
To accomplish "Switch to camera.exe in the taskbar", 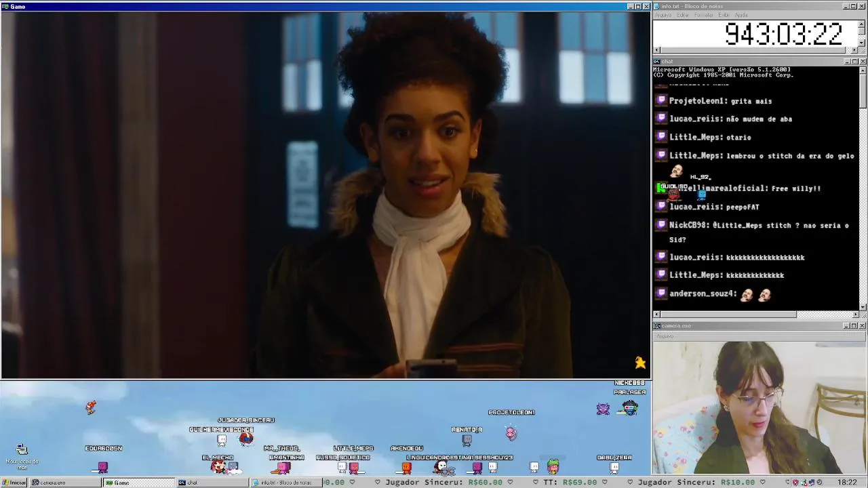I will coord(65,483).
